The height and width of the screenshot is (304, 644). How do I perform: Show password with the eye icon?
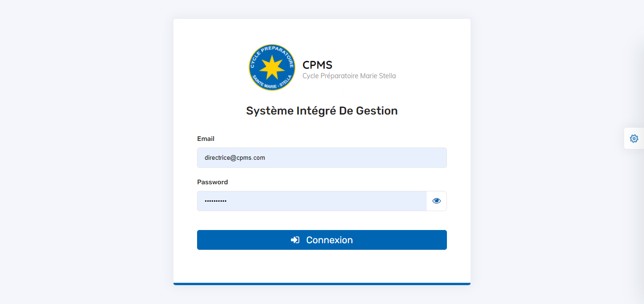pyautogui.click(x=437, y=201)
